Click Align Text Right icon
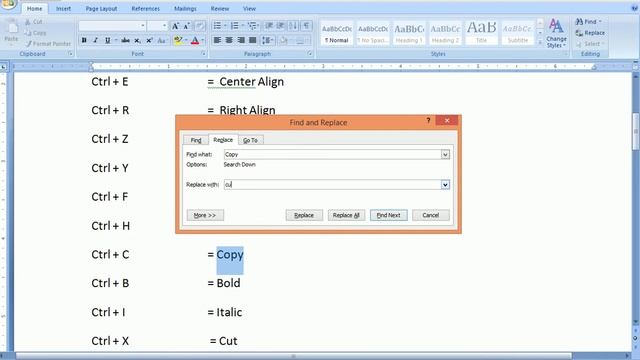Screen dimensions: 640x360 pos(241,40)
